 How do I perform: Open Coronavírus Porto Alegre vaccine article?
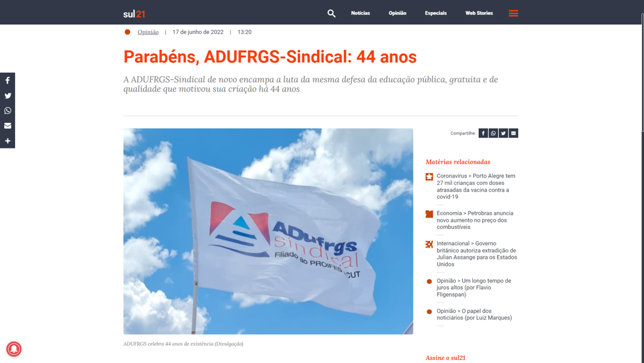click(476, 186)
